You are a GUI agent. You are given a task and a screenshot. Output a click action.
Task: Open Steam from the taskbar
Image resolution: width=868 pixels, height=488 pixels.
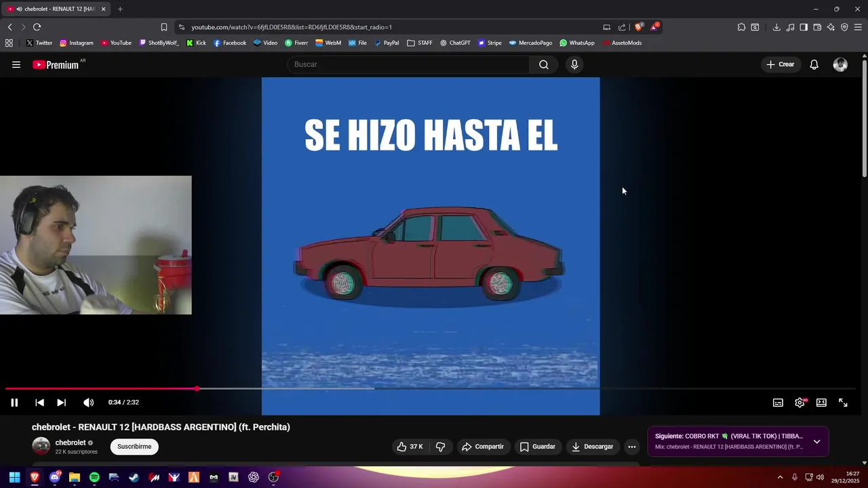(134, 477)
